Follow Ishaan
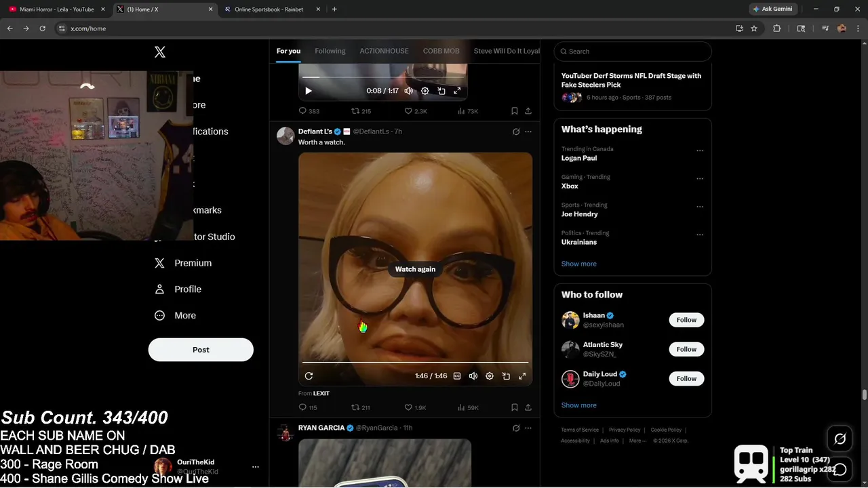The height and width of the screenshot is (488, 868). (686, 320)
